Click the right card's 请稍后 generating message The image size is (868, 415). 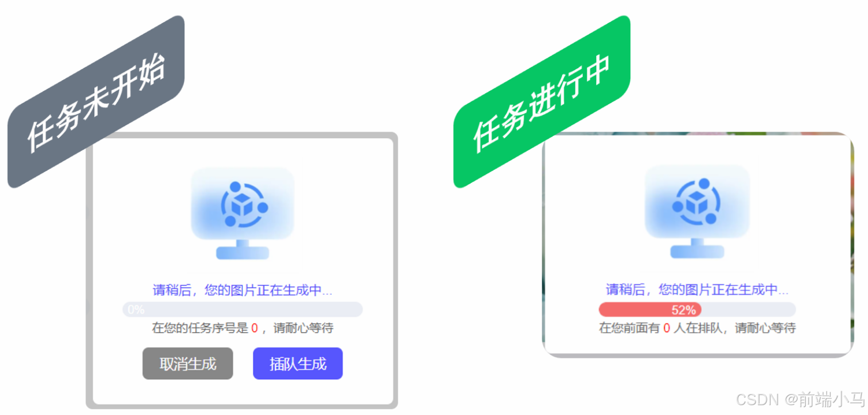(697, 290)
